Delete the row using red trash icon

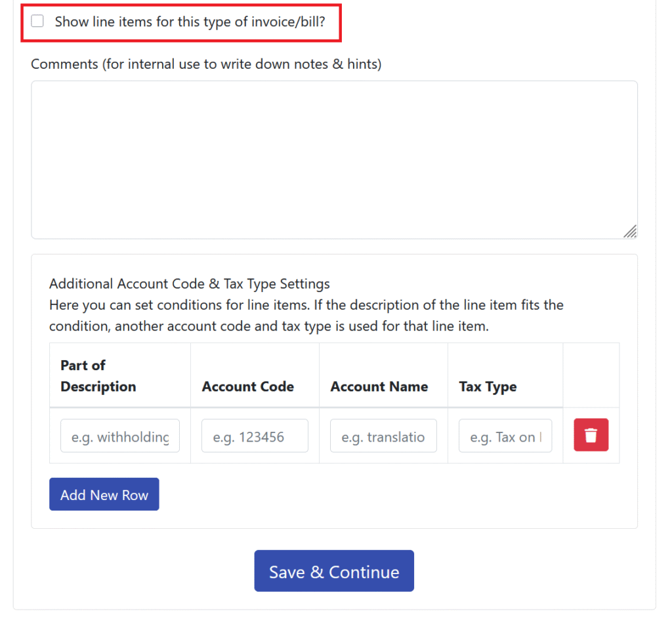(x=591, y=435)
